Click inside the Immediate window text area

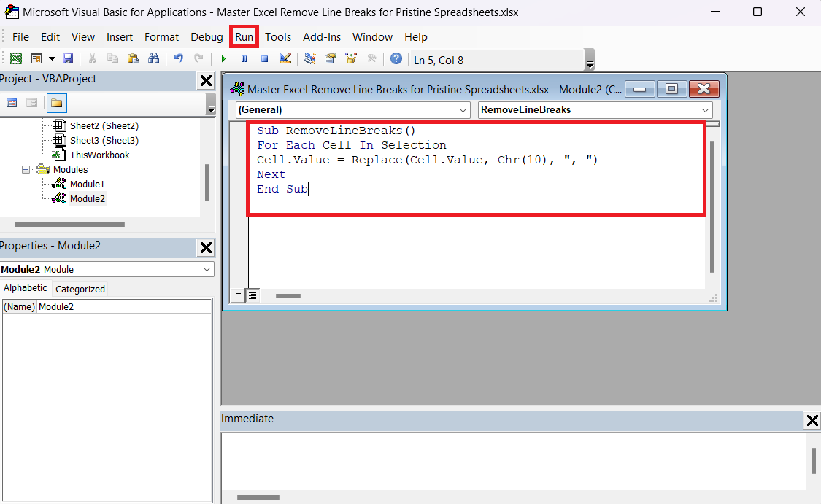(x=513, y=461)
